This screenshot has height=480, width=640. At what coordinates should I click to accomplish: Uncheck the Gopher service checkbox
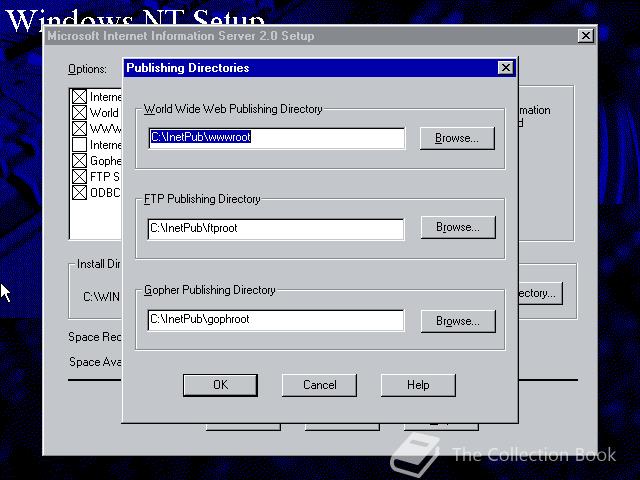(79, 161)
